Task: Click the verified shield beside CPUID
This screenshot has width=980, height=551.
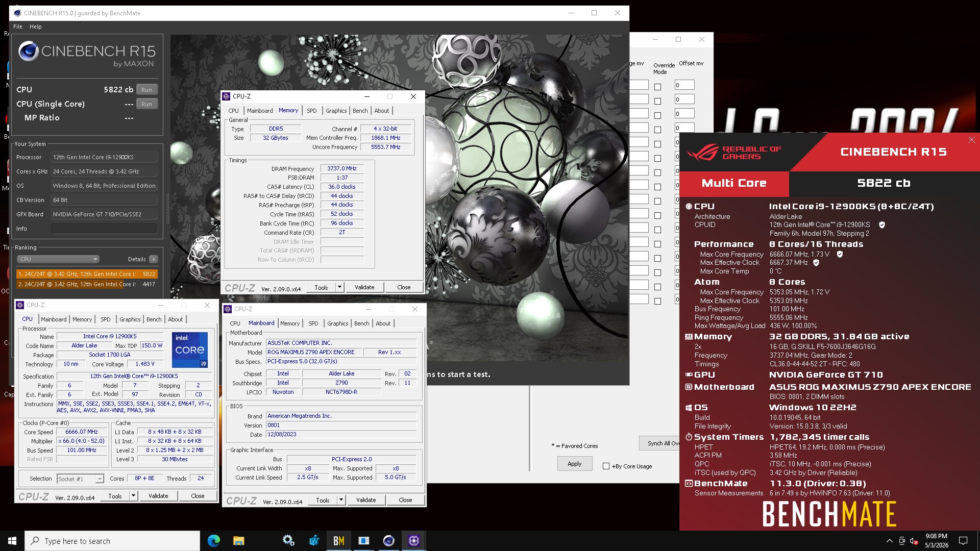Action: coord(882,225)
